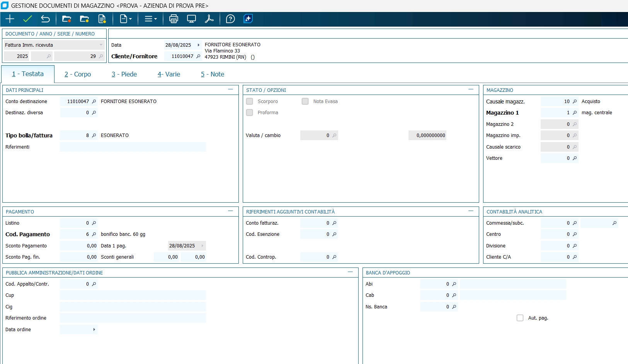Open the 5 - Note tab
This screenshot has height=364, width=628.
(212, 74)
